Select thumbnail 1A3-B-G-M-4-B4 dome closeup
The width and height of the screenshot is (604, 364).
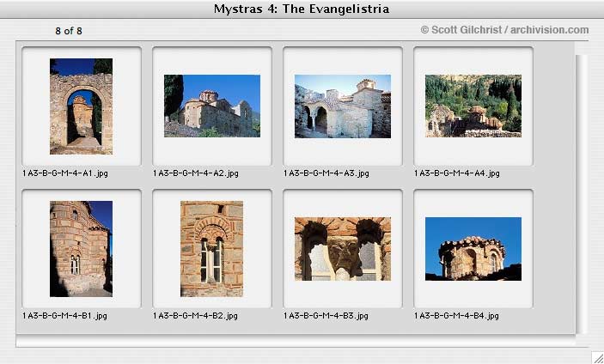click(473, 249)
